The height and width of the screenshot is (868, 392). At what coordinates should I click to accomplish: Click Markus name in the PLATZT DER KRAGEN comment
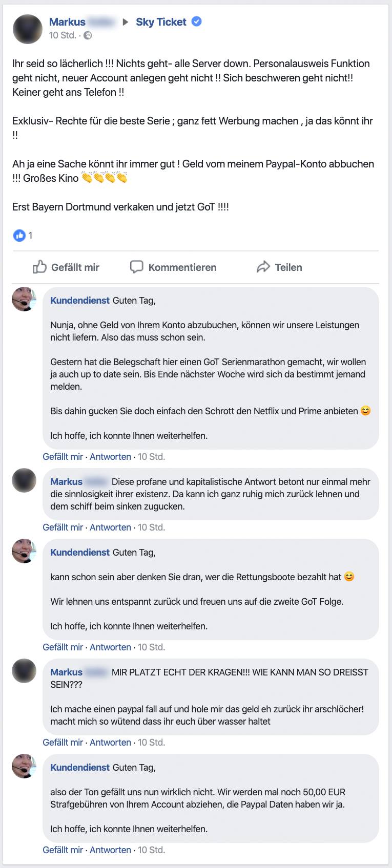coord(66,672)
